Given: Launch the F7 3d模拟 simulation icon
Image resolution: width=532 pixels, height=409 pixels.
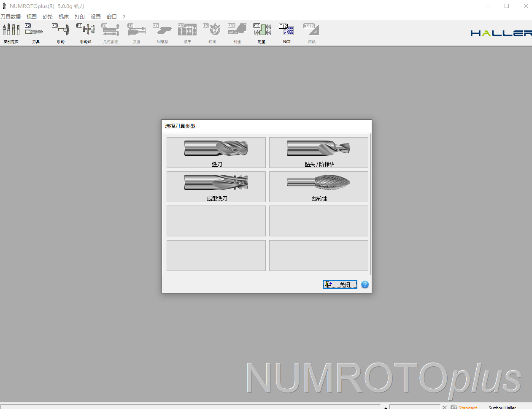Looking at the screenshot, I should [162, 33].
